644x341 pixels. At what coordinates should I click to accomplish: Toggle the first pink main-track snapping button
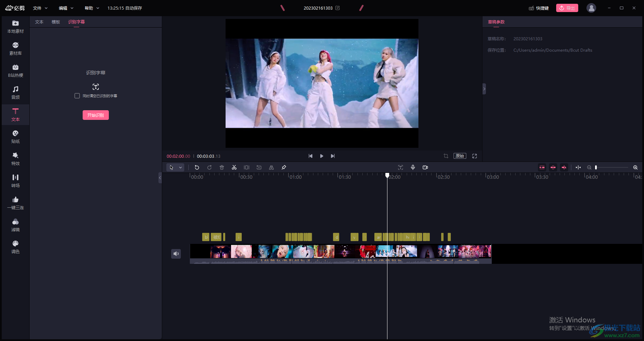click(542, 167)
